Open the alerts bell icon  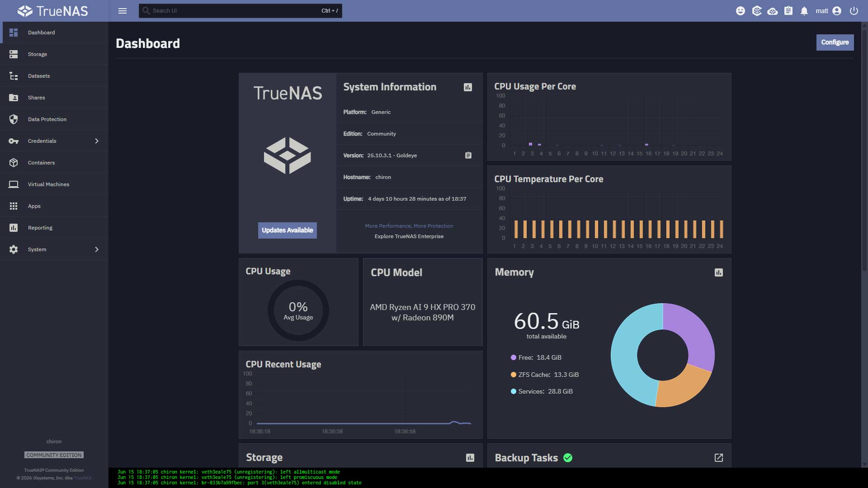click(804, 11)
